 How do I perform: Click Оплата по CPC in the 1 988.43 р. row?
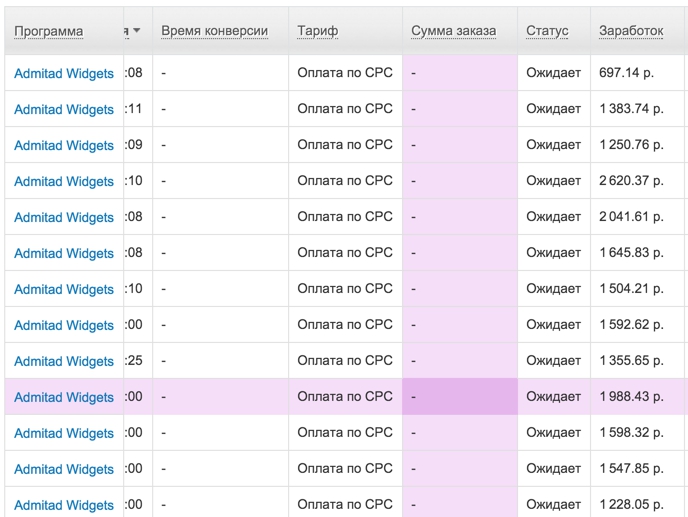[344, 397]
